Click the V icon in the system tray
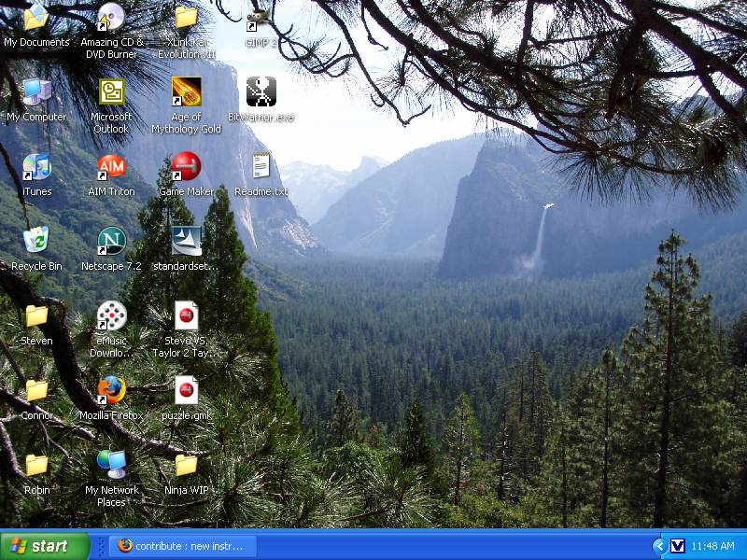 click(677, 546)
